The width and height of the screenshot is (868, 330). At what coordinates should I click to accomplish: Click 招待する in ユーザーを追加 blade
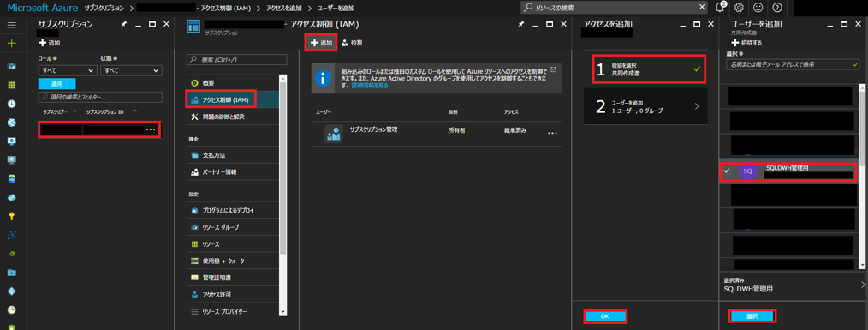coord(746,43)
